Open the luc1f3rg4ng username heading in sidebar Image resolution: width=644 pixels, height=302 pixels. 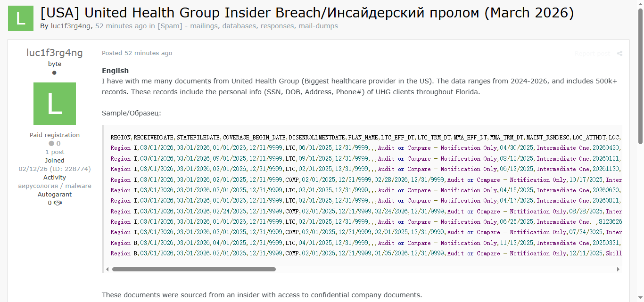pyautogui.click(x=55, y=53)
